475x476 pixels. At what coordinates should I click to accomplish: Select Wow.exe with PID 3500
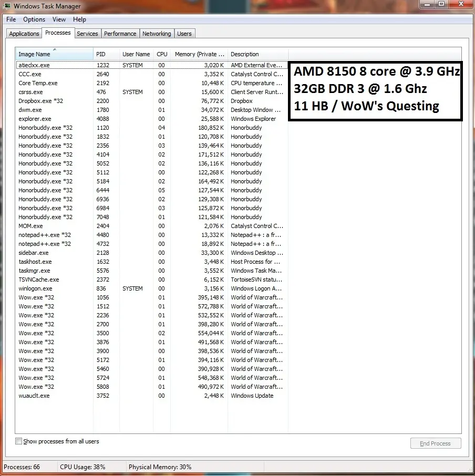point(151,333)
